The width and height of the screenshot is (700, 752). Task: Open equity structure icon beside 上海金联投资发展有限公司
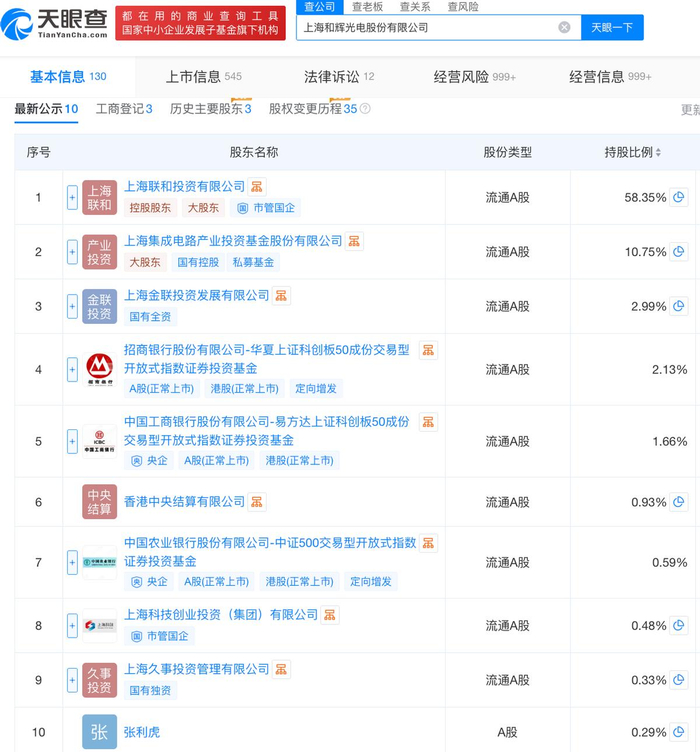tap(282, 296)
